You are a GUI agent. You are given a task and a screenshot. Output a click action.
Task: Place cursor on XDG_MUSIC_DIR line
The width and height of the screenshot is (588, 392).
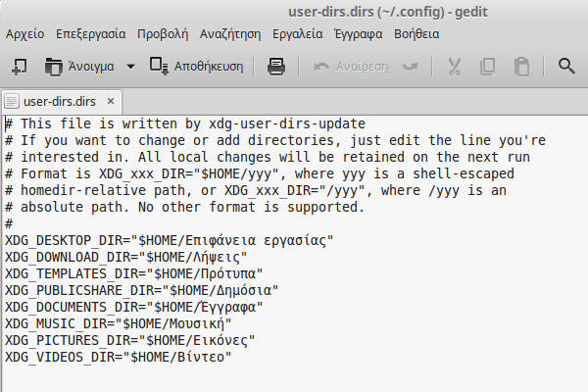[x=119, y=323]
